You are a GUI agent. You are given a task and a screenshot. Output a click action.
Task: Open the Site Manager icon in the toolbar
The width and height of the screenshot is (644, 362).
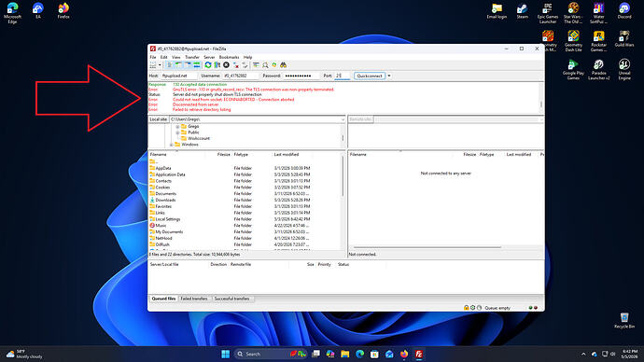pyautogui.click(x=153, y=65)
